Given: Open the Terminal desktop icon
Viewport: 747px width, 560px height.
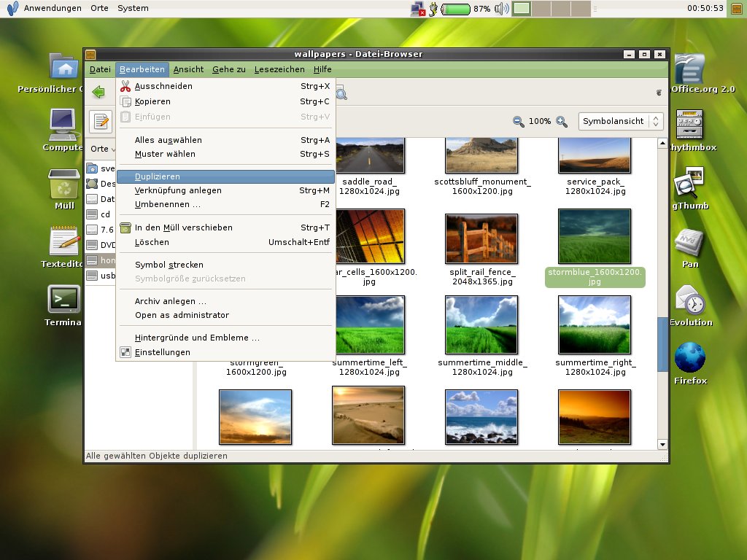Looking at the screenshot, I should point(63,306).
